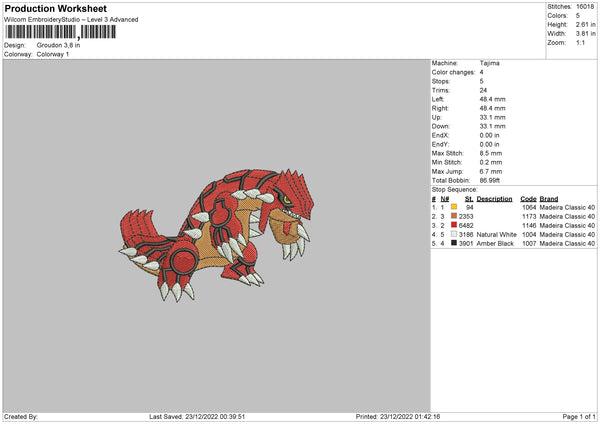Click thread code 1007
The image size is (600, 424).
[529, 243]
